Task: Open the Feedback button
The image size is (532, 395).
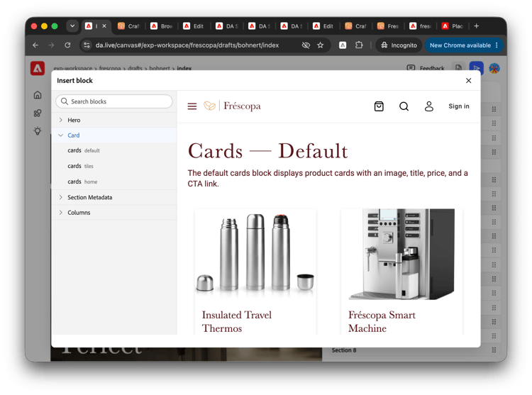Action: click(x=426, y=68)
